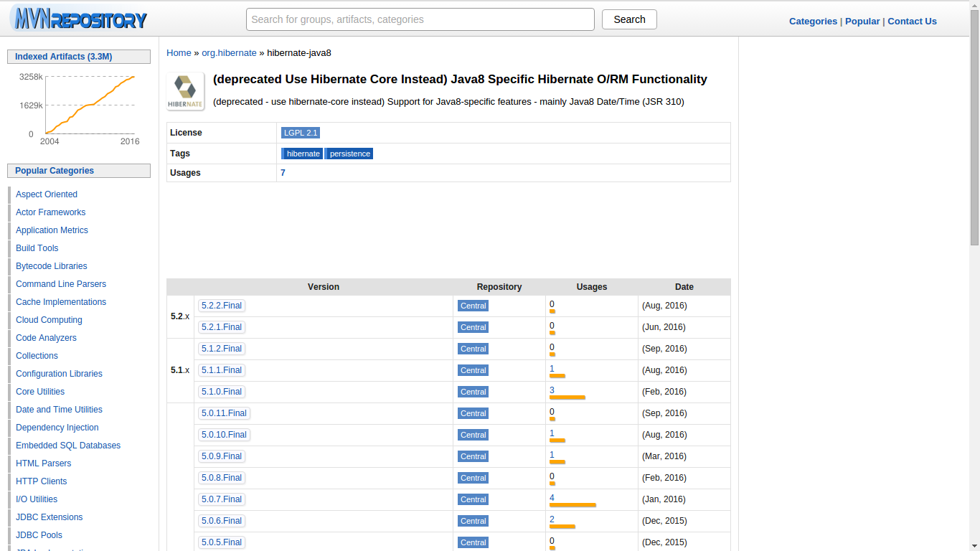Screen dimensions: 980x551
Task: Go to the Contact Us page
Action: 912,22
